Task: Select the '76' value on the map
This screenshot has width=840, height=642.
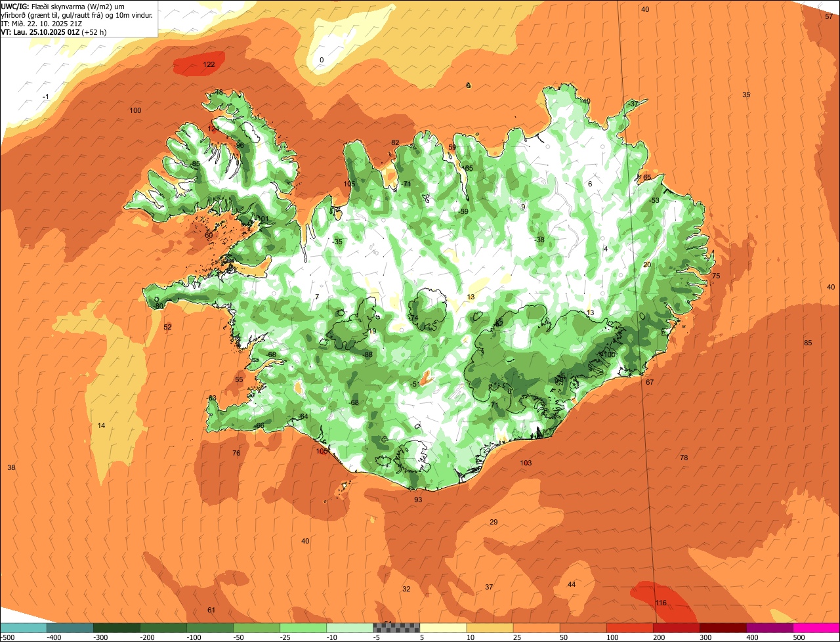Action: point(236,453)
